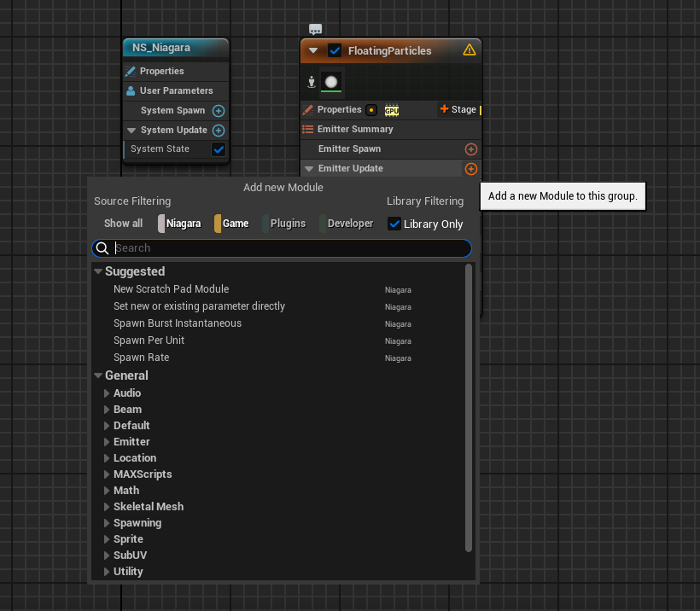Screen dimensions: 700x611
Task: Uncheck the Library Only filter checkbox
Action: click(x=394, y=224)
